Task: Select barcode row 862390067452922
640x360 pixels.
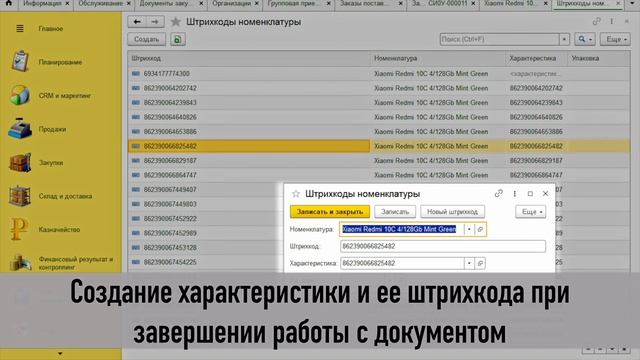Action: (206, 219)
